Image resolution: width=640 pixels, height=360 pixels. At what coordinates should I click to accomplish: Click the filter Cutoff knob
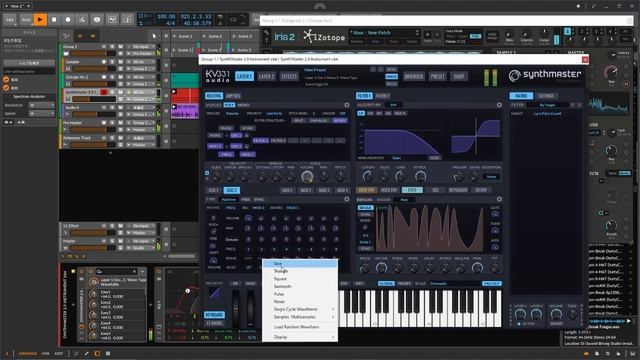[x=368, y=176]
